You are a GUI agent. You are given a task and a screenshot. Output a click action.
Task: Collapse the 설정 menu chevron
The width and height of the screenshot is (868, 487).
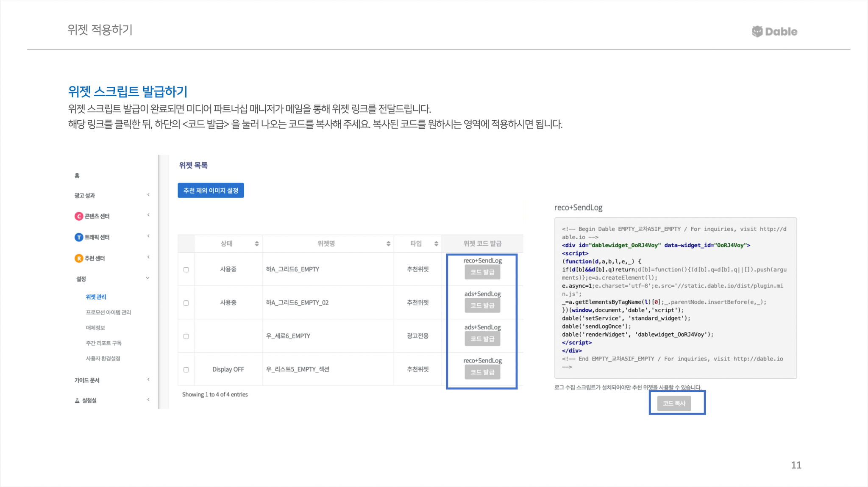coord(147,278)
